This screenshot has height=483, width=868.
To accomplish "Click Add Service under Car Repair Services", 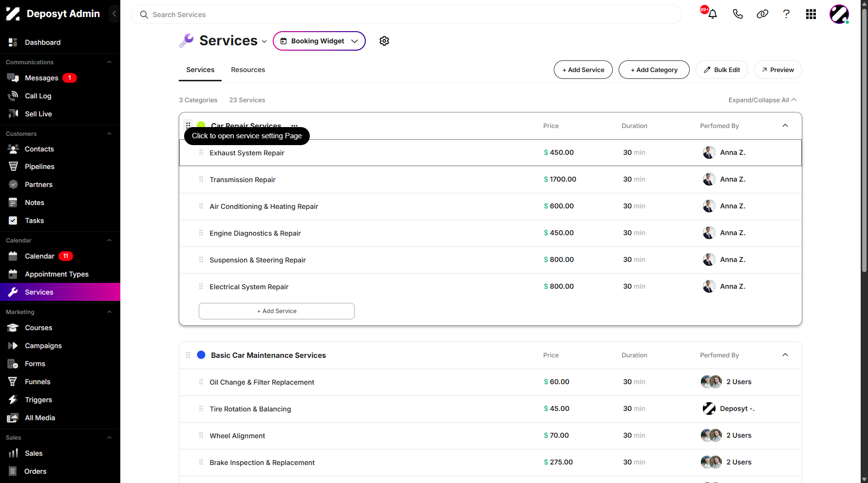I will tap(277, 311).
